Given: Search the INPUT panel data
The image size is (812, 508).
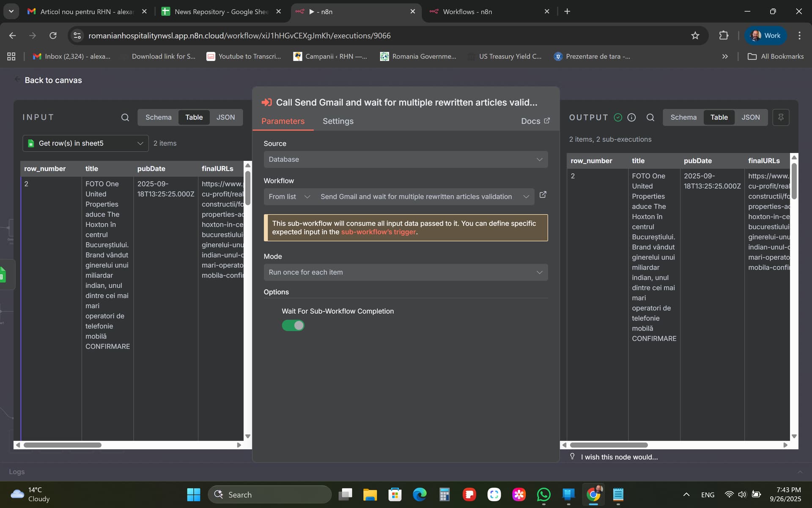Looking at the screenshot, I should [125, 117].
